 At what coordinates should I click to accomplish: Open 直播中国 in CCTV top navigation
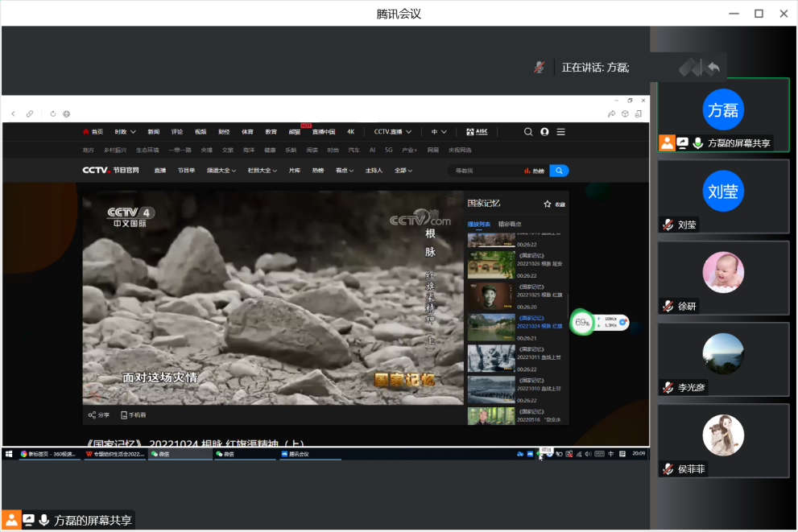pyautogui.click(x=324, y=132)
